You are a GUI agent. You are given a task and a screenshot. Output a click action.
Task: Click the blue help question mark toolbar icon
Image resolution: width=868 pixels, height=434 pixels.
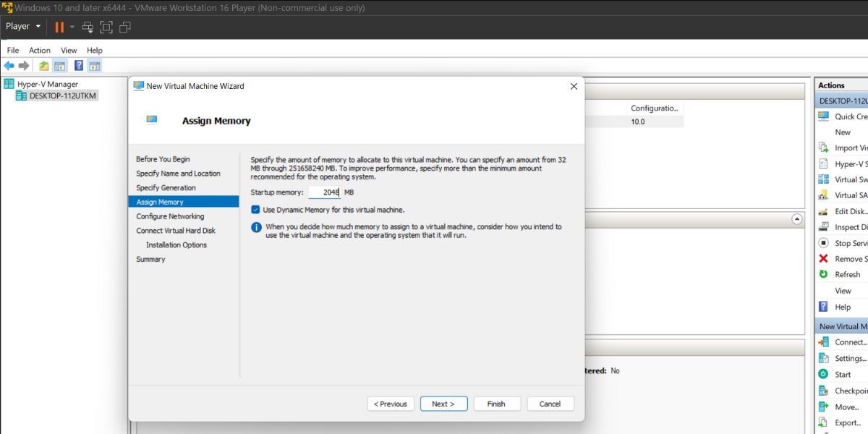click(79, 66)
